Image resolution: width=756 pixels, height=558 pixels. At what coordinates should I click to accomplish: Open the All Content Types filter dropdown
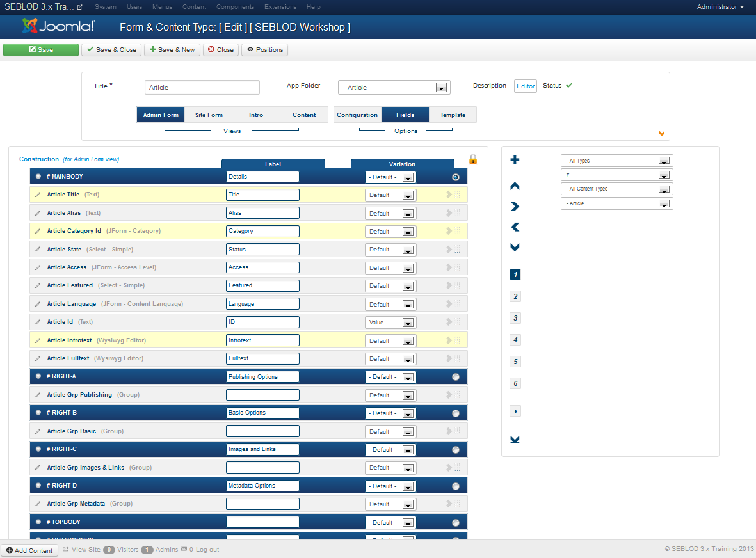(x=616, y=189)
